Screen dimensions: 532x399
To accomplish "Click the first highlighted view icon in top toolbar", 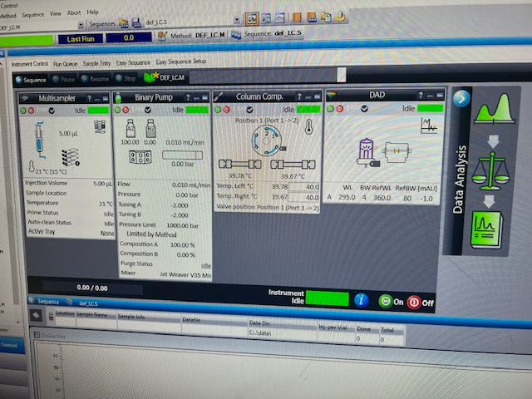I will tap(252, 19).
